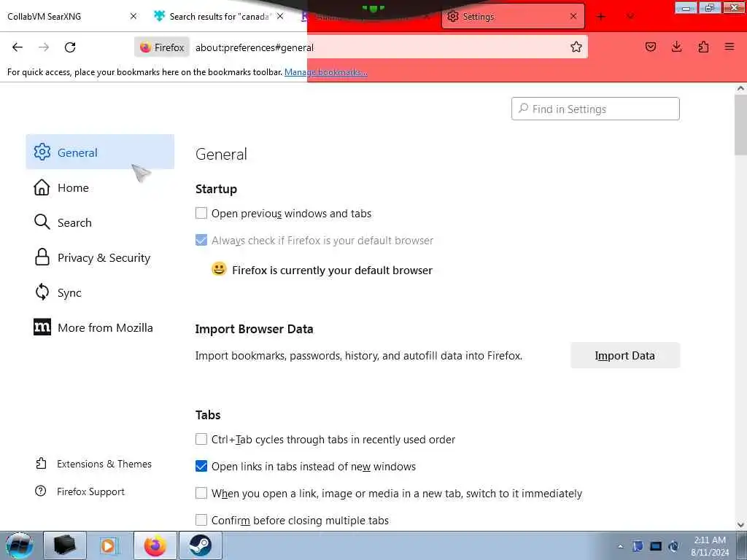
Task: Open the Sync settings category
Action: [100, 292]
